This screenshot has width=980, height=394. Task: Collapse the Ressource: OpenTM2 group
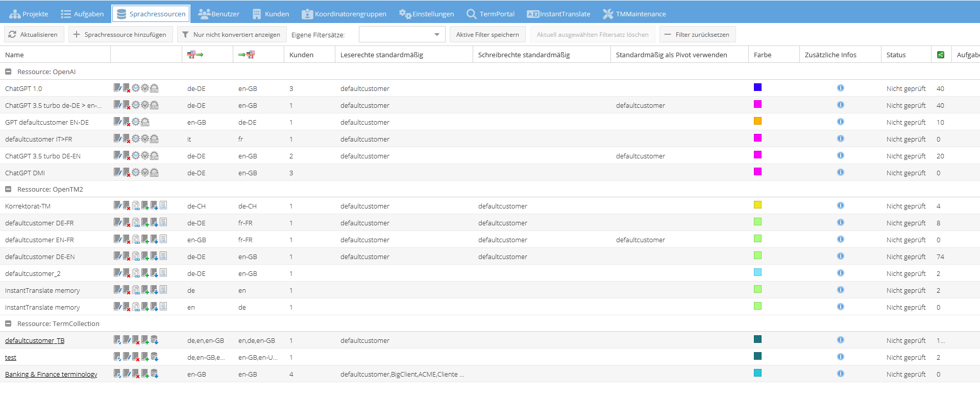click(8, 190)
